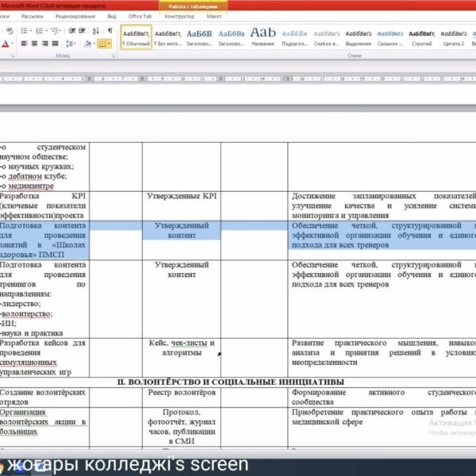
Task: Click the line spacing icon
Action: point(69,44)
